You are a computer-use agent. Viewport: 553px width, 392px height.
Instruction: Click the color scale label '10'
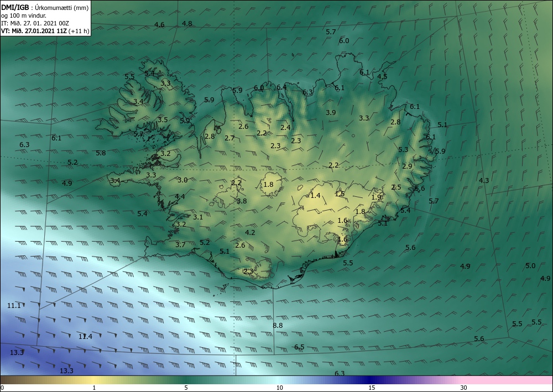(x=279, y=388)
